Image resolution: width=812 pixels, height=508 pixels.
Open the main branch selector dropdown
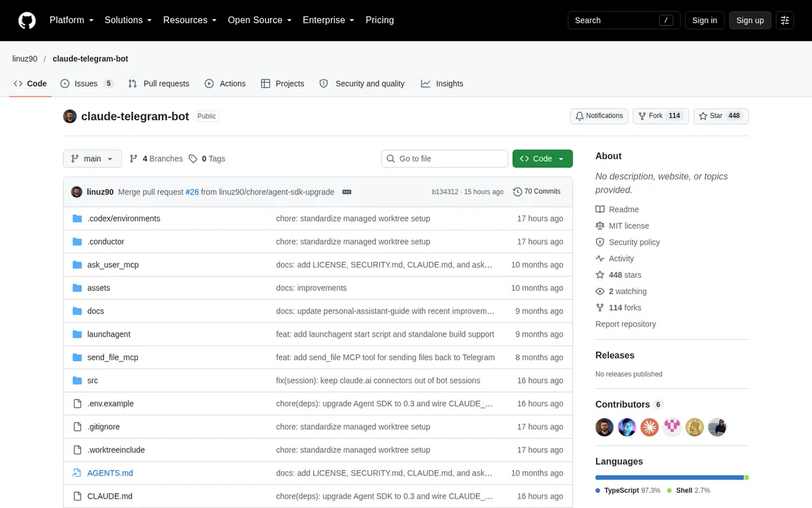[x=93, y=158]
